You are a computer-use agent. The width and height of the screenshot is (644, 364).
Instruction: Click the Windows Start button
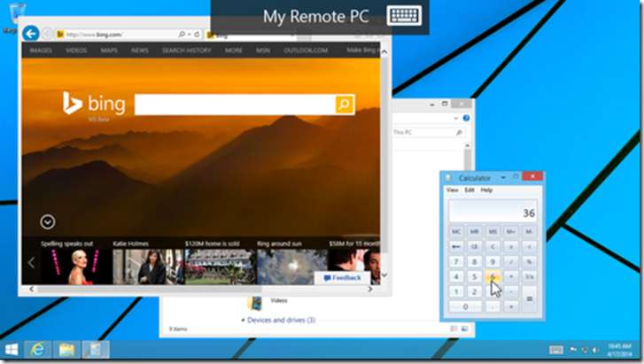tap(12, 349)
